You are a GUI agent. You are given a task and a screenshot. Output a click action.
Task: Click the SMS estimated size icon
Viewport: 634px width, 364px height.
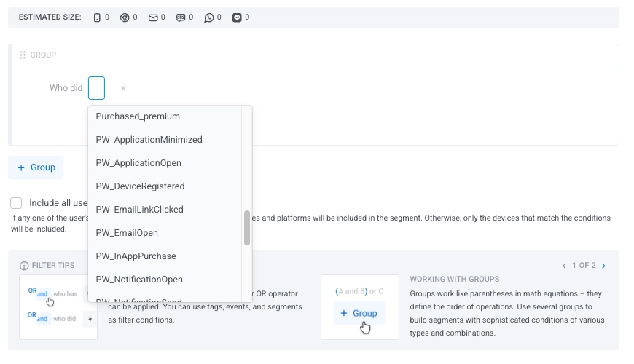pyautogui.click(x=181, y=17)
